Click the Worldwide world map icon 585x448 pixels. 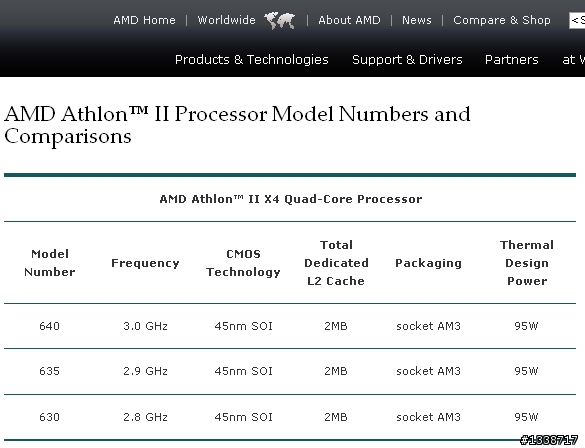(x=280, y=20)
